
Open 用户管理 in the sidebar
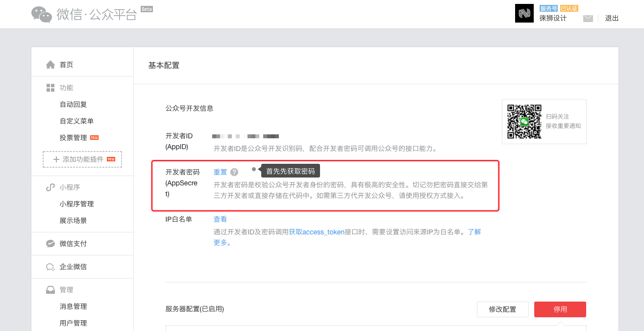coord(74,323)
